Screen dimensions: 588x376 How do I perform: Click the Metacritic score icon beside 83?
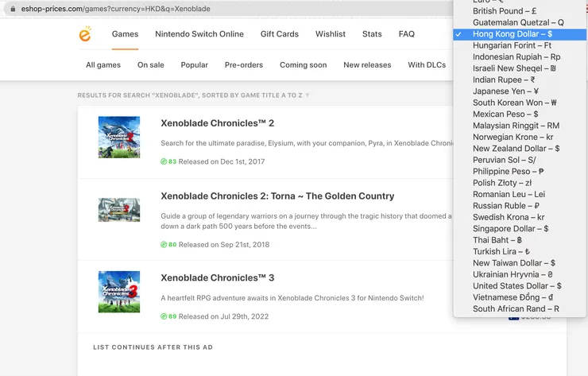164,161
